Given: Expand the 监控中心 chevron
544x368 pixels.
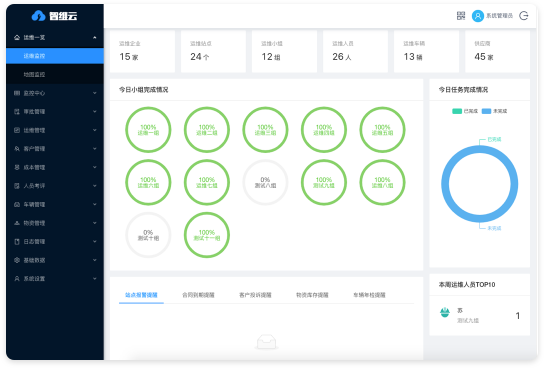Looking at the screenshot, I should click(x=95, y=93).
